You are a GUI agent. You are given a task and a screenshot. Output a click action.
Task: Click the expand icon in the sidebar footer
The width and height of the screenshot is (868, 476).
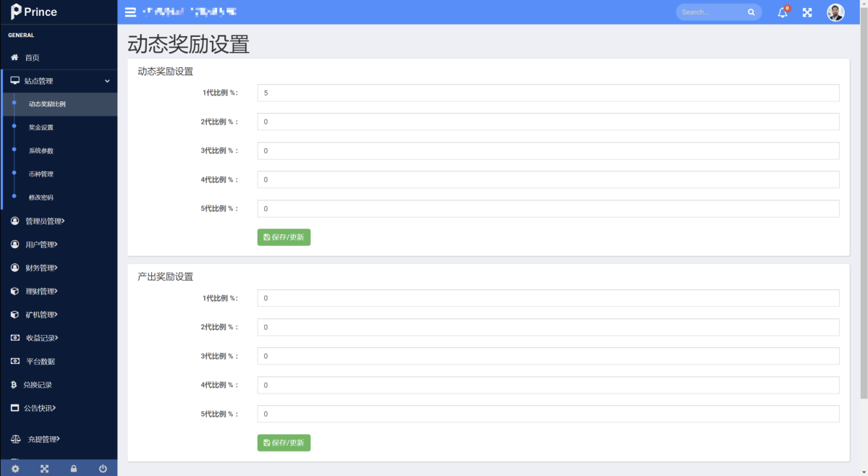(x=44, y=469)
